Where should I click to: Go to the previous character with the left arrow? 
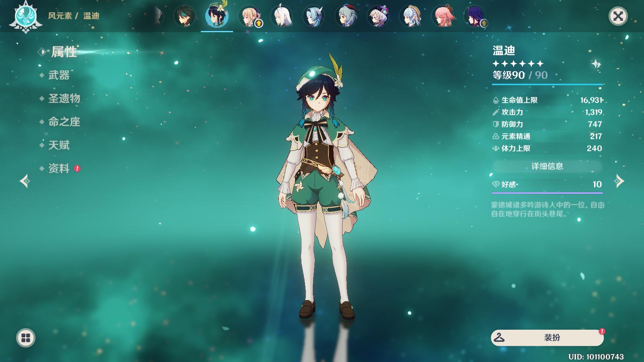(25, 181)
